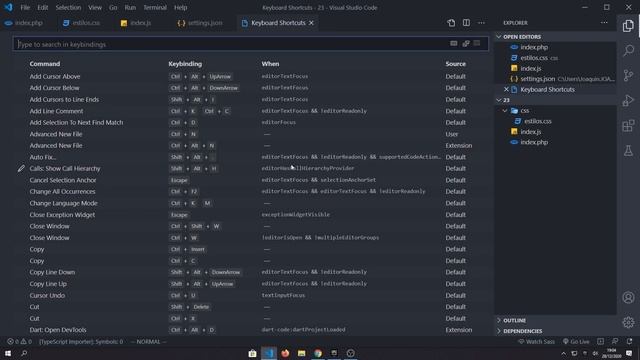640x360 pixels.
Task: Open the View menu
Action: 95,7
